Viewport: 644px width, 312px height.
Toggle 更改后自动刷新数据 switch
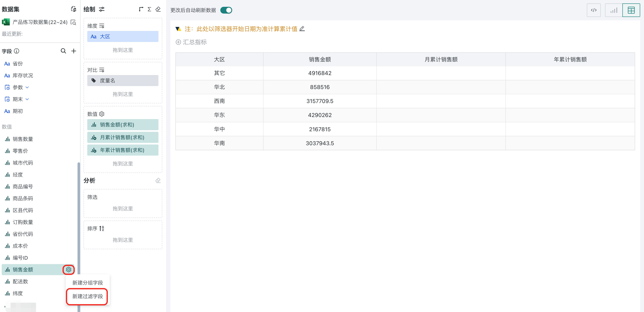coord(226,10)
